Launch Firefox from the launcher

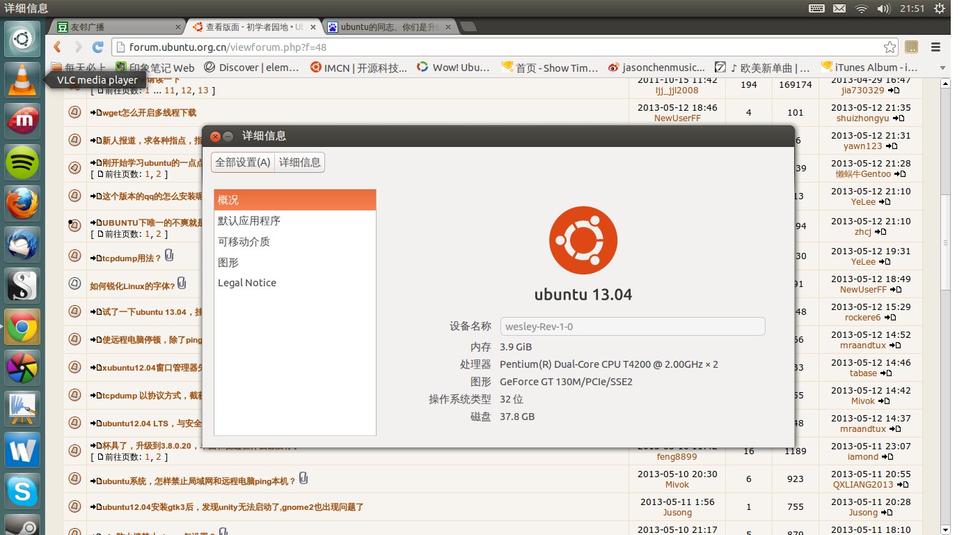(x=22, y=203)
